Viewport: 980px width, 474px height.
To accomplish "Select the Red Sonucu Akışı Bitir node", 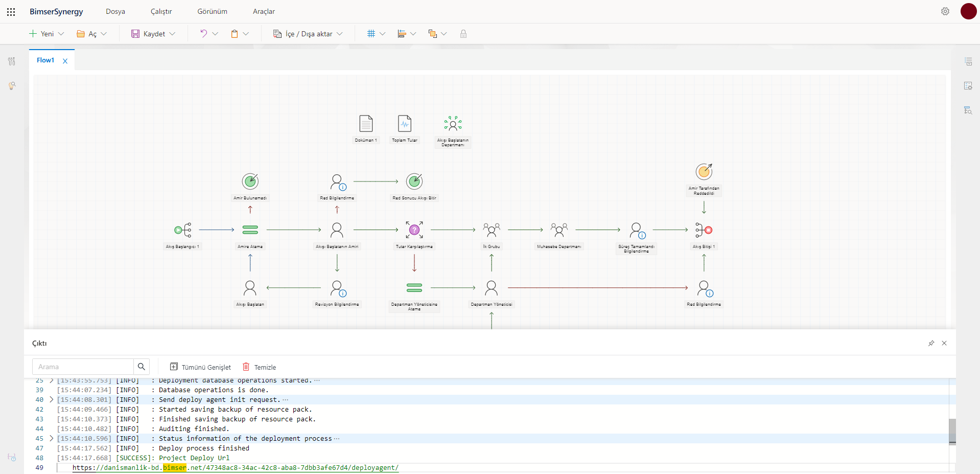I will 414,181.
